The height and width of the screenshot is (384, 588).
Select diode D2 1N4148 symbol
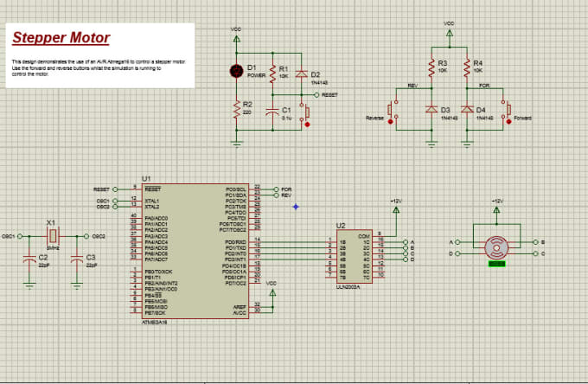pos(302,74)
